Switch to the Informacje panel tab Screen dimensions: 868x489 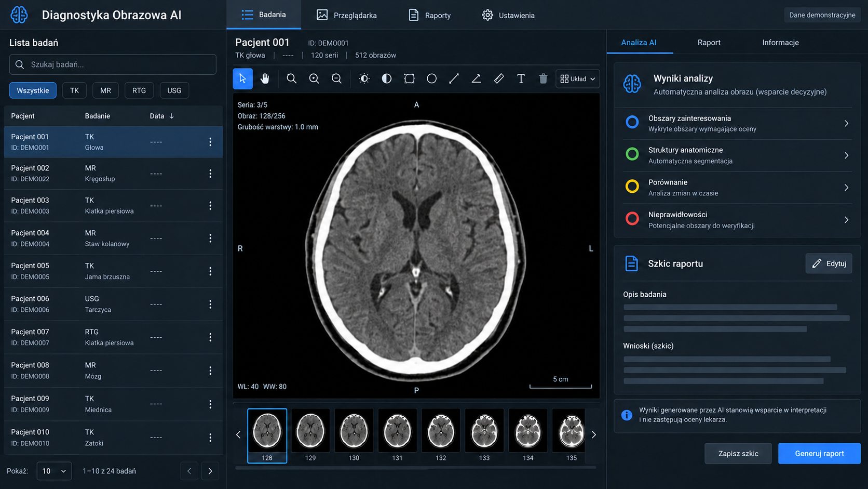tap(780, 43)
